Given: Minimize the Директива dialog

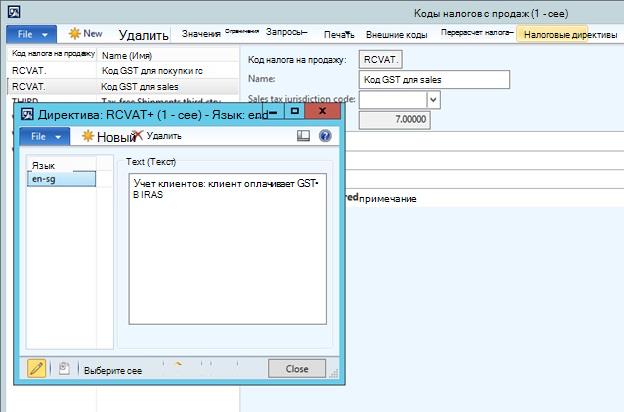Looking at the screenshot, I should 273,112.
